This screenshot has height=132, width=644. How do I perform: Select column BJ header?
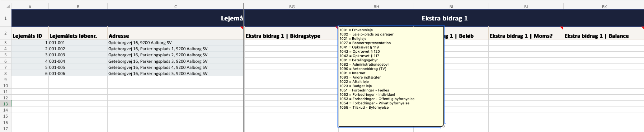tap(526, 6)
